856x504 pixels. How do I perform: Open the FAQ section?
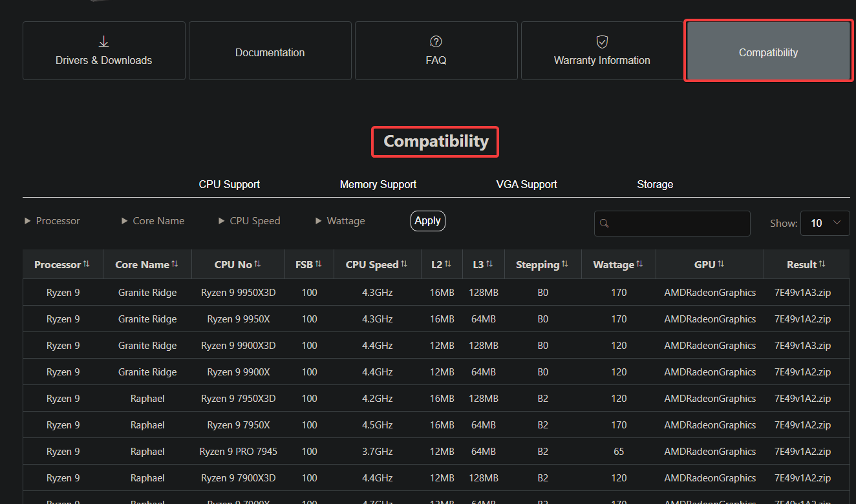click(x=436, y=51)
